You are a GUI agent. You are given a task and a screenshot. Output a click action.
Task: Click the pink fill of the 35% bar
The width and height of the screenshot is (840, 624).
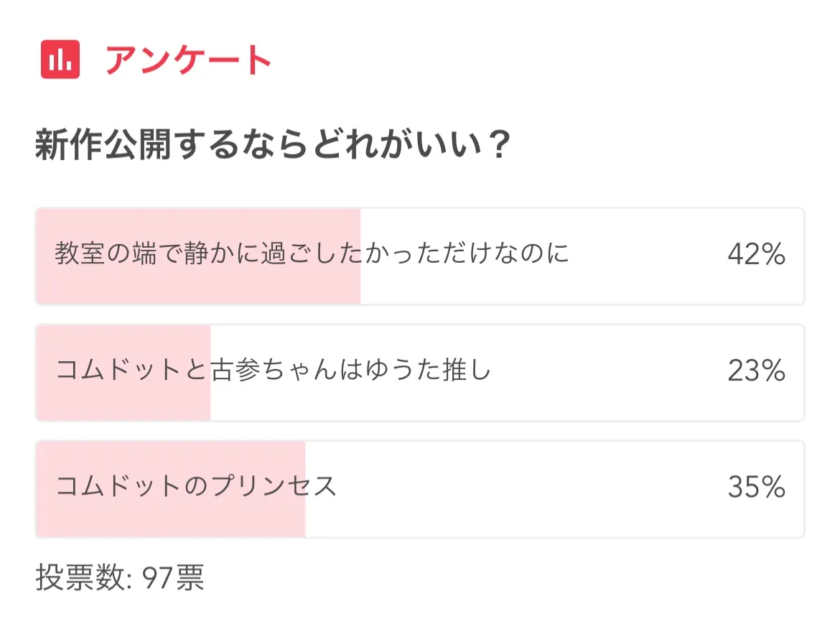pyautogui.click(x=171, y=518)
